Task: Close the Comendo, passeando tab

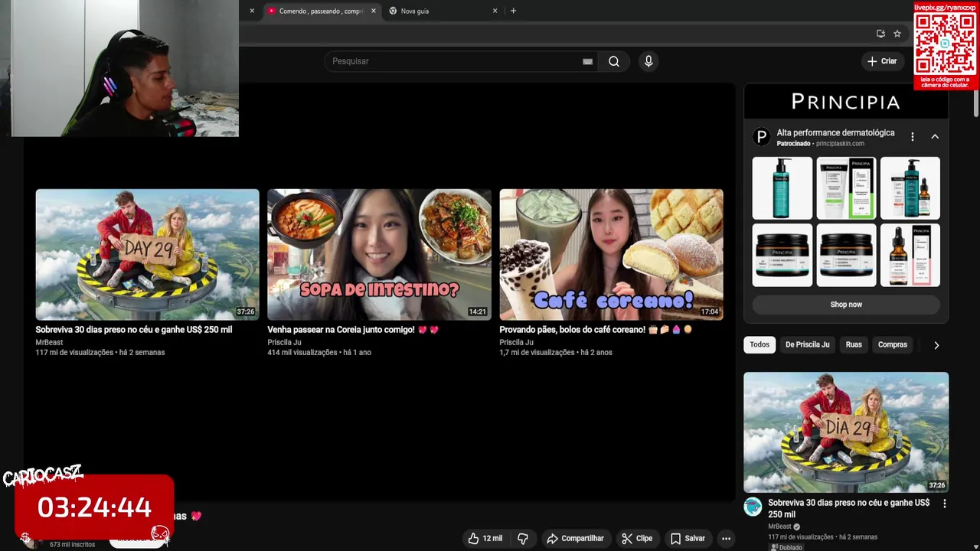Action: coord(374,11)
